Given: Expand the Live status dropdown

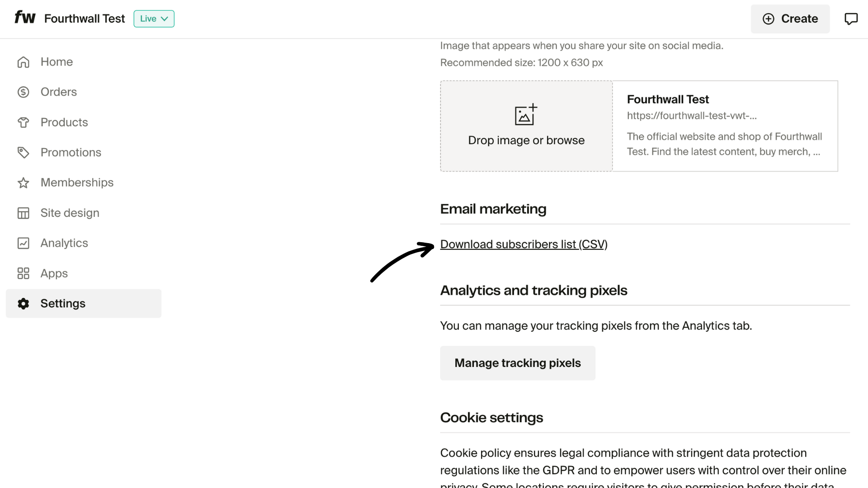Looking at the screenshot, I should point(154,19).
